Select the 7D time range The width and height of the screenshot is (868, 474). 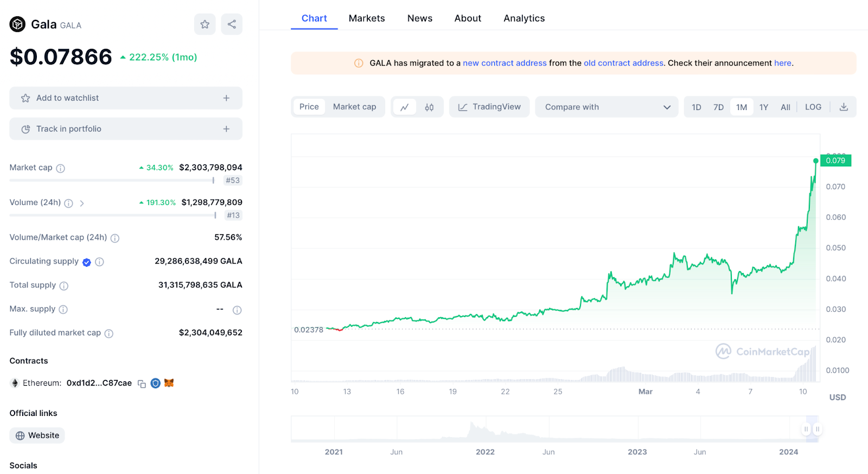coord(718,107)
